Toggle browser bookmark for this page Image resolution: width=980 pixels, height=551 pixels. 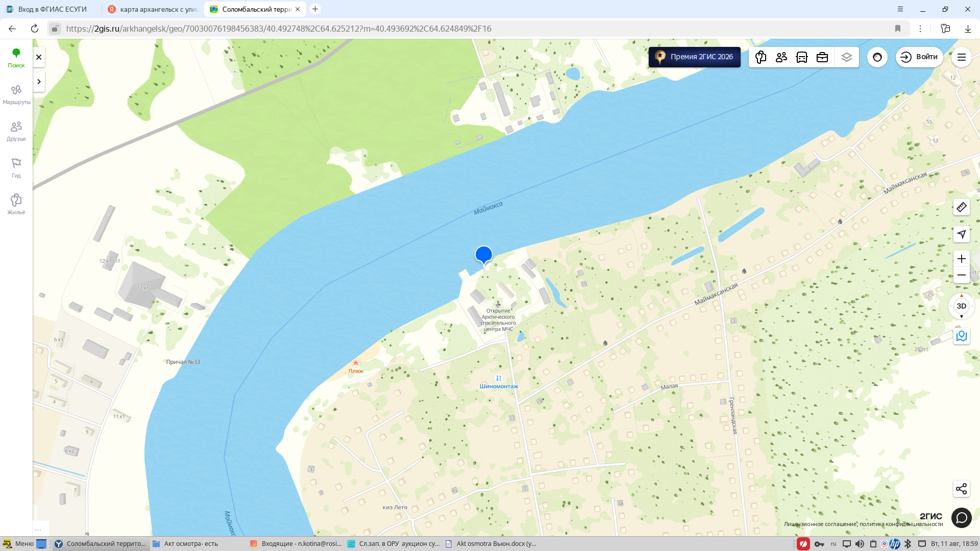[898, 29]
